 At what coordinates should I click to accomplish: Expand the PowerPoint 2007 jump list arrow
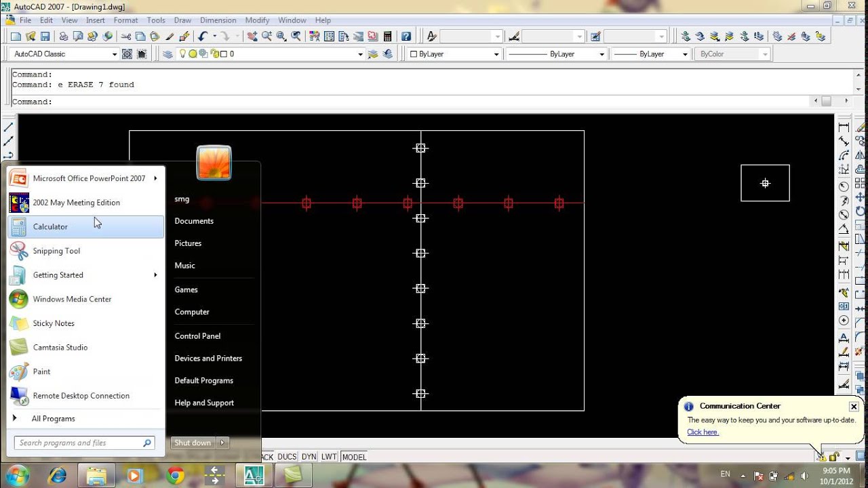tap(155, 178)
